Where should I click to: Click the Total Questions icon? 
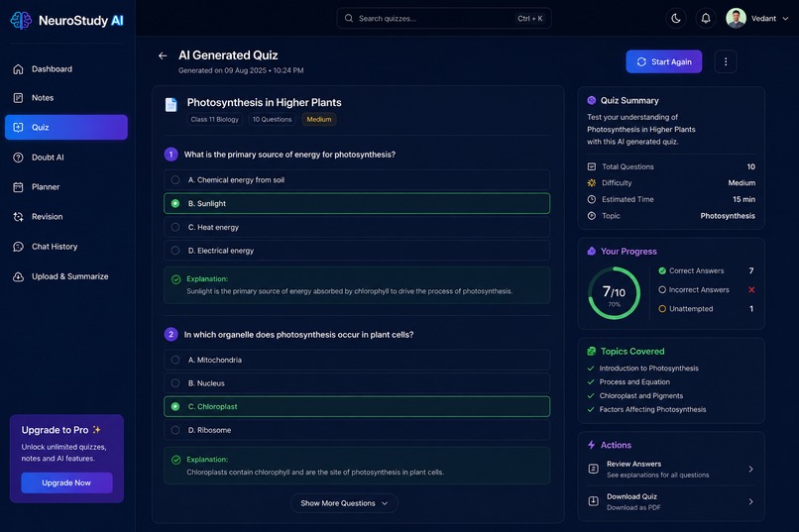(x=591, y=166)
